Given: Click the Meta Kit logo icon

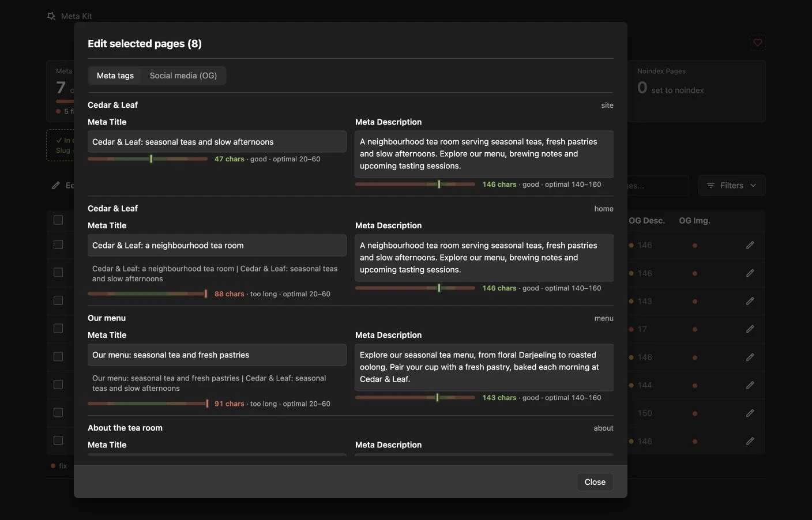Looking at the screenshot, I should [51, 16].
